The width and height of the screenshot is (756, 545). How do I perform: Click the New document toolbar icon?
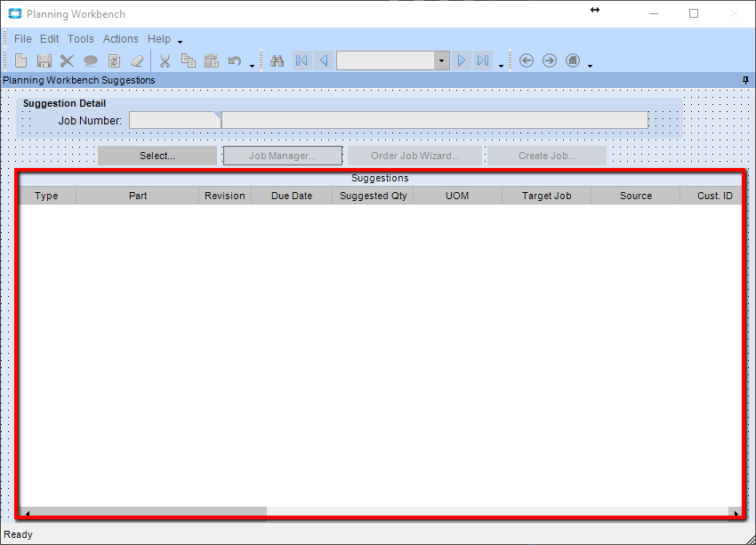(x=21, y=60)
